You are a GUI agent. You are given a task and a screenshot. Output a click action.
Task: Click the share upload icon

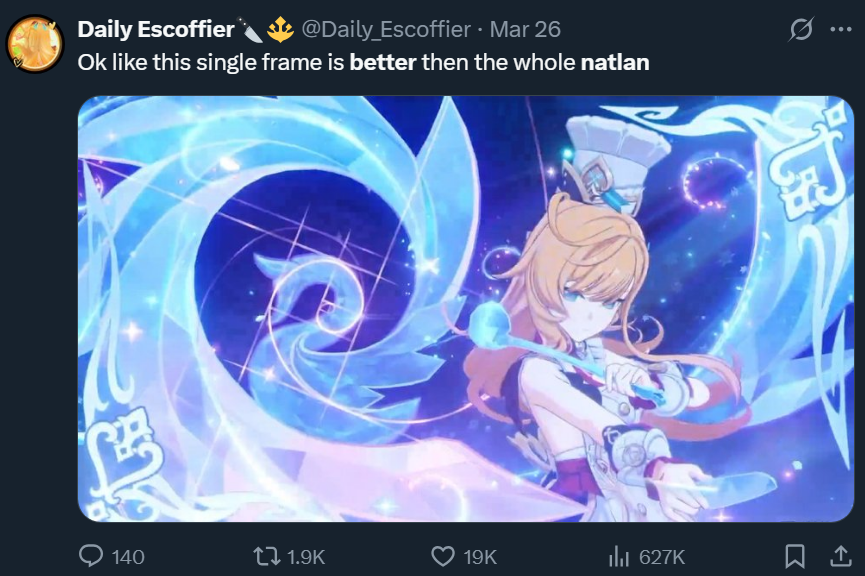pyautogui.click(x=841, y=556)
